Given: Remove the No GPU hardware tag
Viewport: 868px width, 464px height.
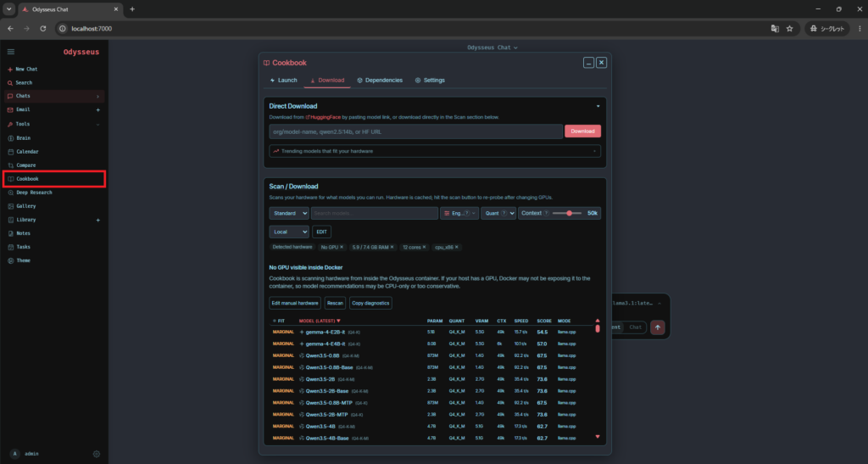Looking at the screenshot, I should pos(342,247).
